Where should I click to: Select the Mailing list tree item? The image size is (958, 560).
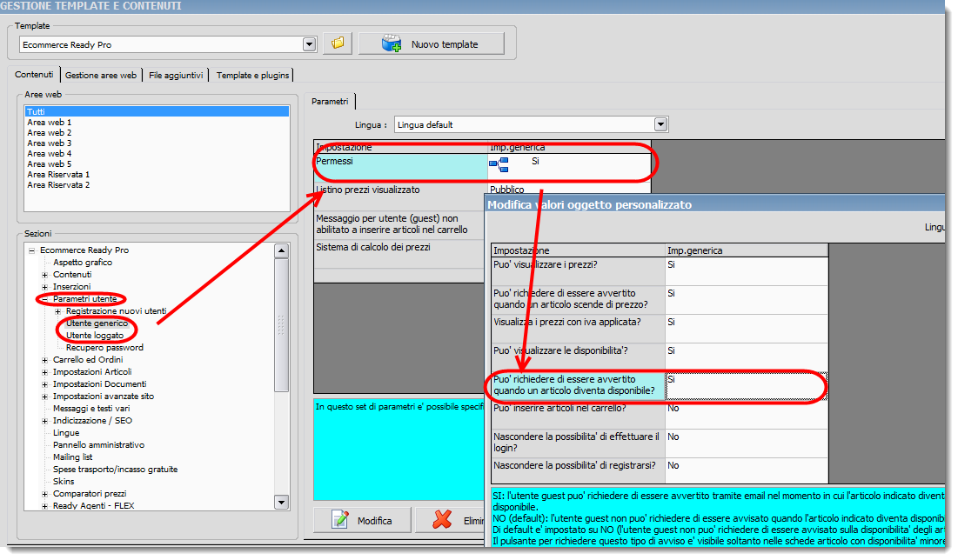tap(73, 458)
